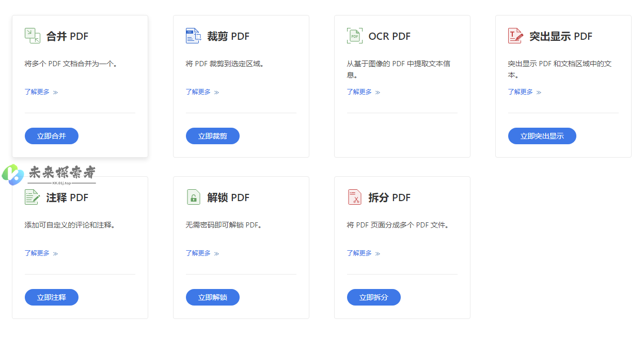The width and height of the screenshot is (644, 350).
Task: Follow 了解更多 link in 突出显示 PDF card
Action: coord(524,92)
